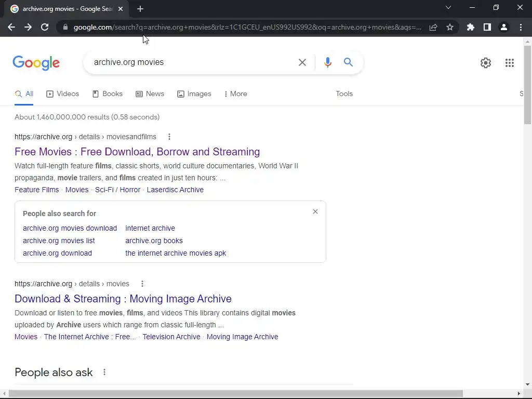Click the horizontal scrollbar thumb

[x=236, y=394]
